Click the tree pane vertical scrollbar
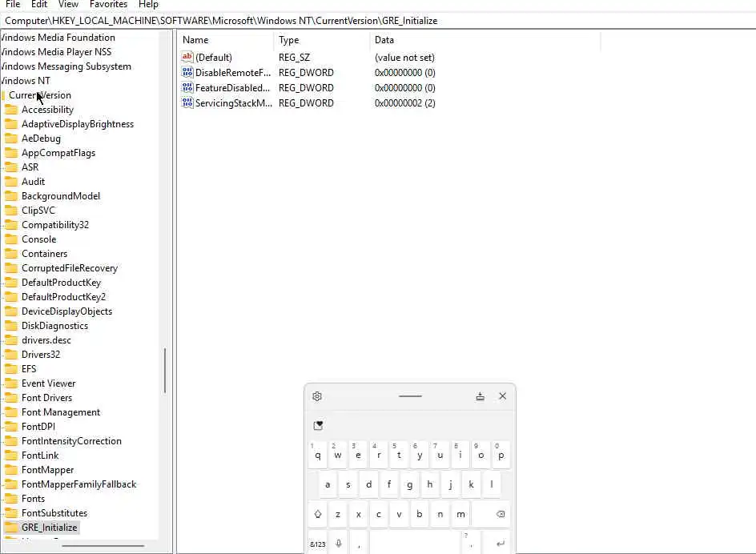Image resolution: width=756 pixels, height=554 pixels. (x=165, y=371)
